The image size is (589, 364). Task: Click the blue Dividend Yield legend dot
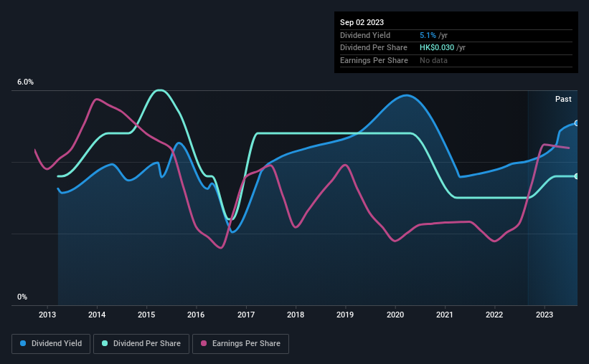coord(23,343)
